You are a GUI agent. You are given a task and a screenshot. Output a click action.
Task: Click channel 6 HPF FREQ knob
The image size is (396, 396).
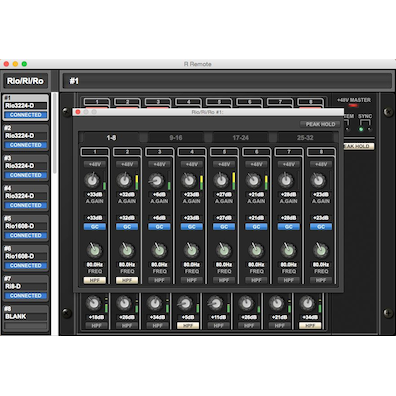[x=256, y=250]
